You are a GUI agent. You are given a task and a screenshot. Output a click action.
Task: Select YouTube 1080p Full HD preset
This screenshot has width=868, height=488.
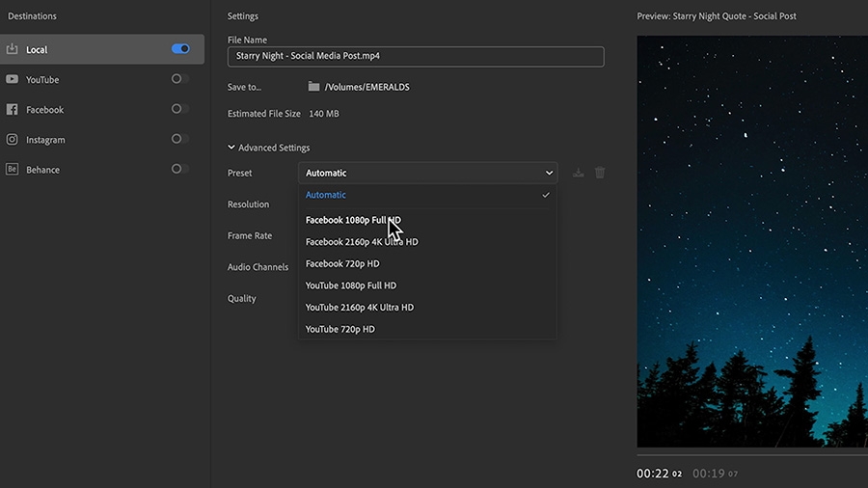tap(428, 285)
